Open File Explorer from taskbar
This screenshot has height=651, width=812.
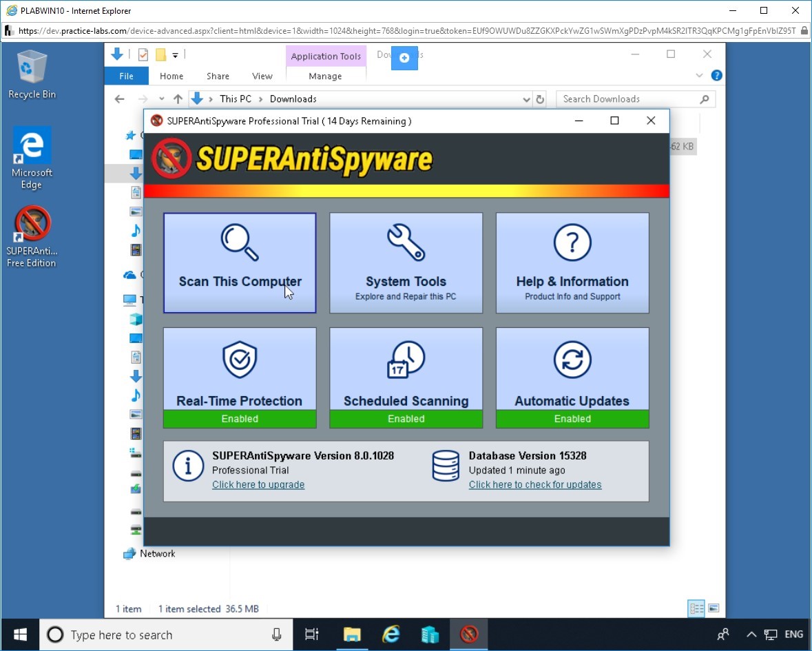(x=352, y=634)
